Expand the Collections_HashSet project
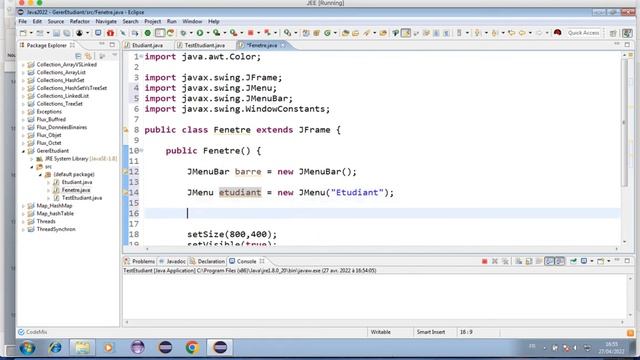This screenshot has height=360, width=640. click(23, 80)
